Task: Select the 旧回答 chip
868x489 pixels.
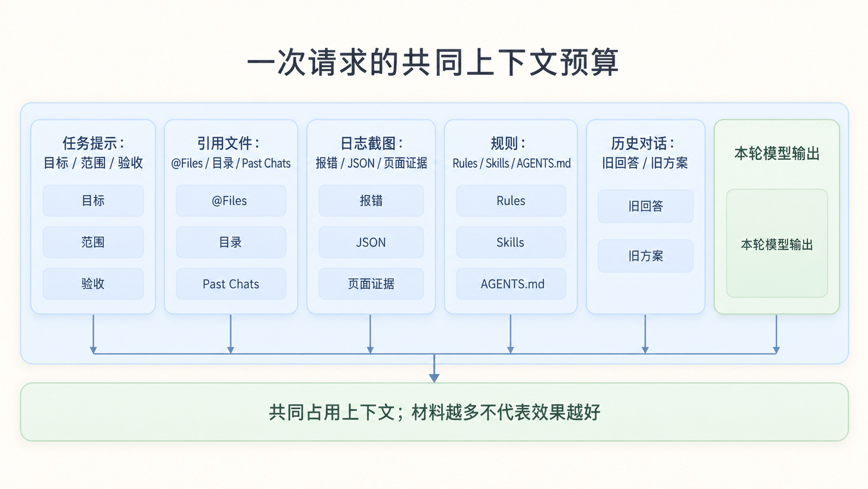Action: pos(645,206)
